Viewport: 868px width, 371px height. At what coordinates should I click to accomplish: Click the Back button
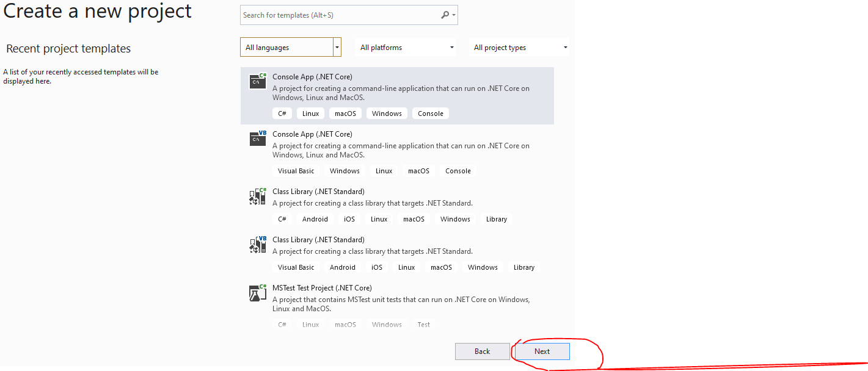[x=483, y=351]
